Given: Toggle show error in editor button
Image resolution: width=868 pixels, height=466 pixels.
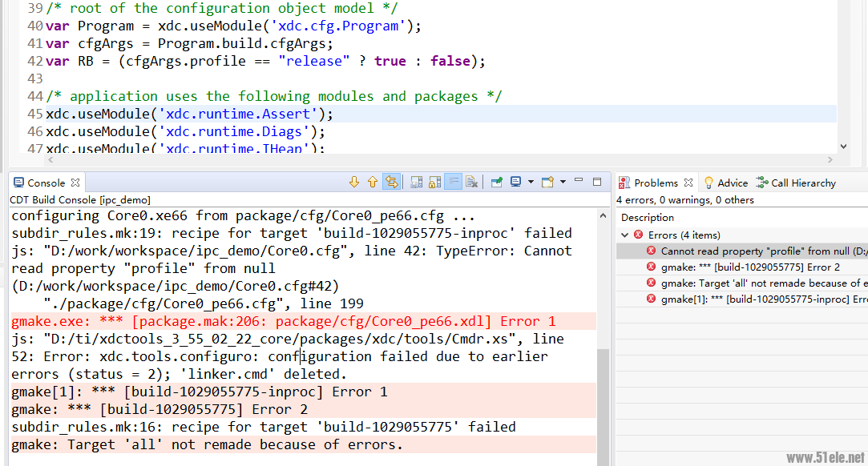Looking at the screenshot, I should coord(391,183).
